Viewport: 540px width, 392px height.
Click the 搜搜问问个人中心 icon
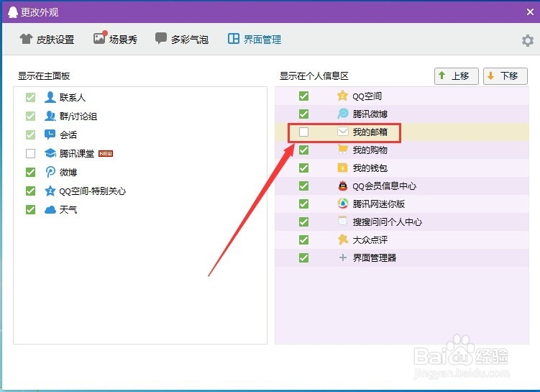(342, 221)
